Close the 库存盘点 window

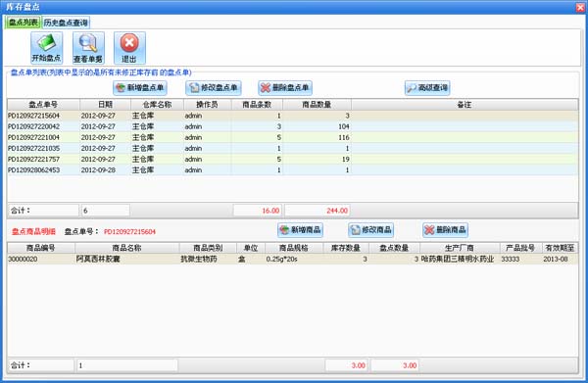pyautogui.click(x=580, y=7)
